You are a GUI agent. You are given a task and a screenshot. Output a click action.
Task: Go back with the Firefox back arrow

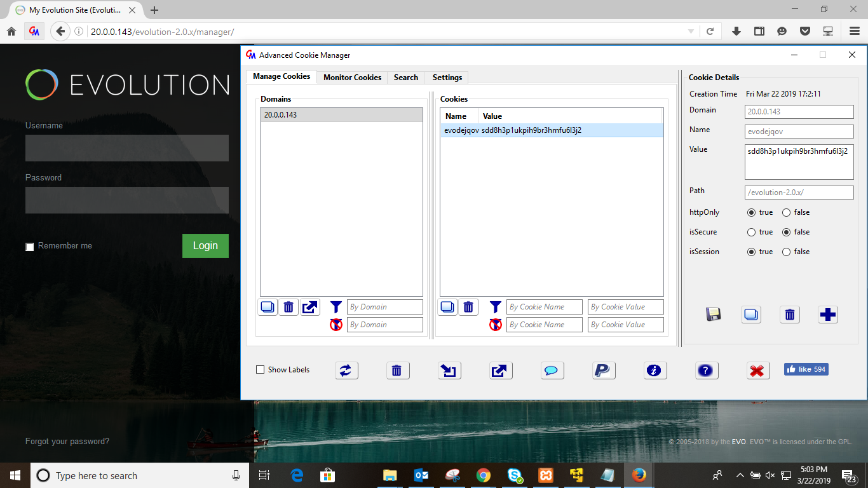[x=60, y=31]
